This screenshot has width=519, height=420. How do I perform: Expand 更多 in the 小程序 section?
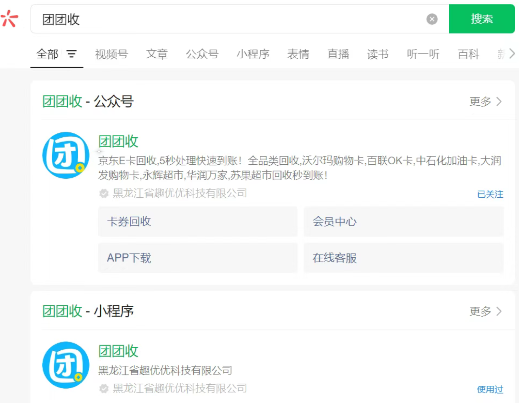coord(485,311)
